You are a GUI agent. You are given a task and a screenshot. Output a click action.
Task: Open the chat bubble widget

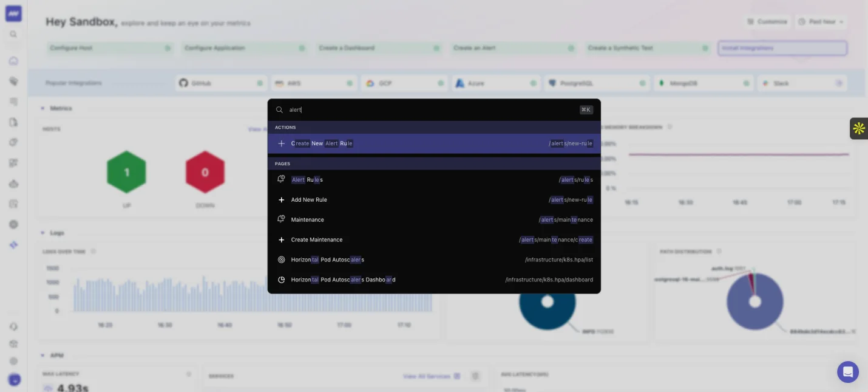[847, 372]
